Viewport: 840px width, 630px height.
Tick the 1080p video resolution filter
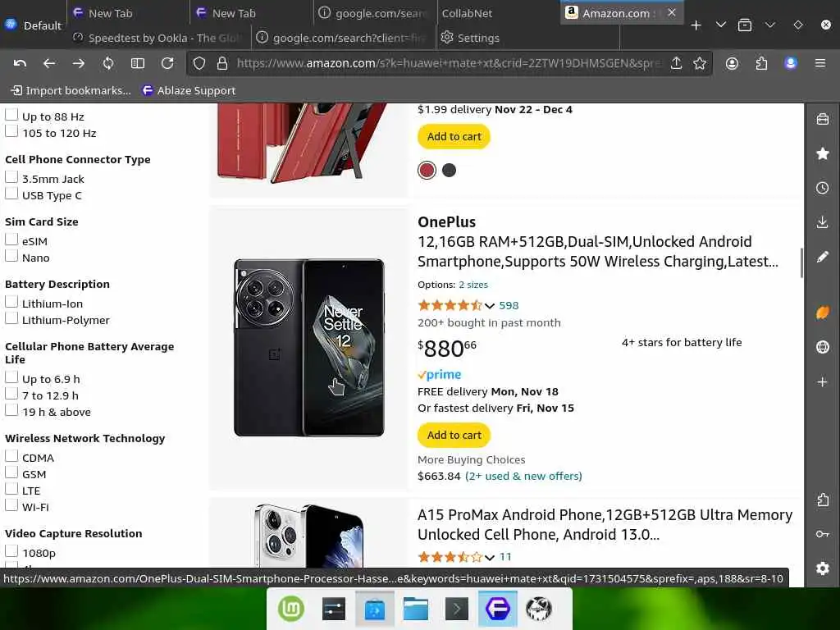click(x=11, y=551)
